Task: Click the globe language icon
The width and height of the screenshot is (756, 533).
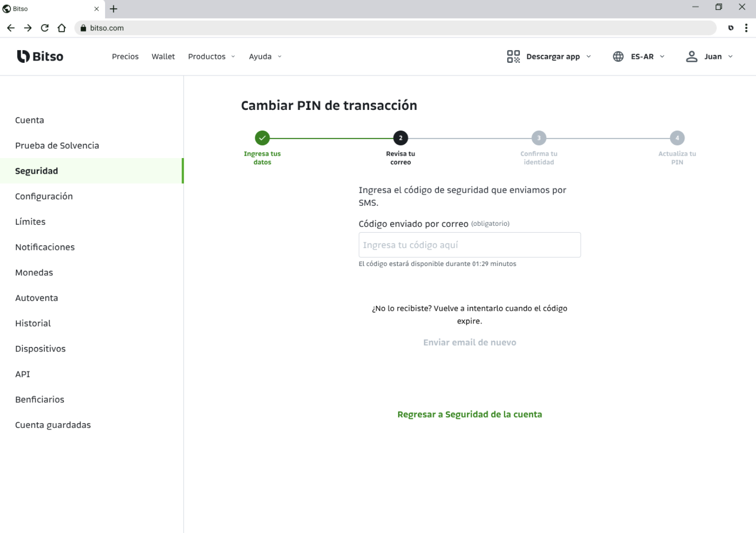Action: tap(618, 56)
